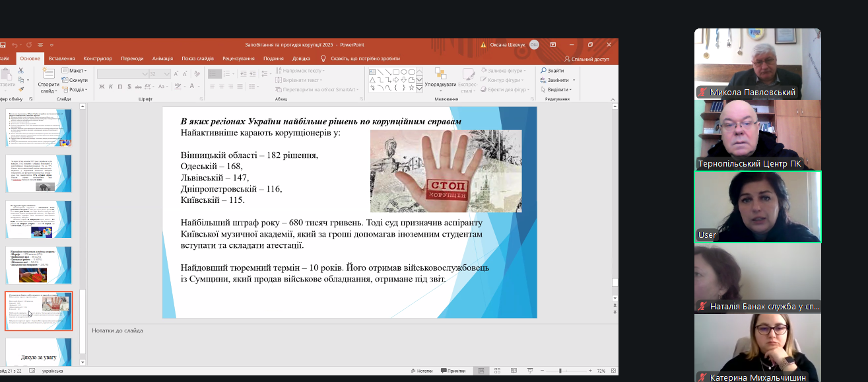This screenshot has width=868, height=382.
Task: Toggle bold Ж formatting
Action: (102, 87)
